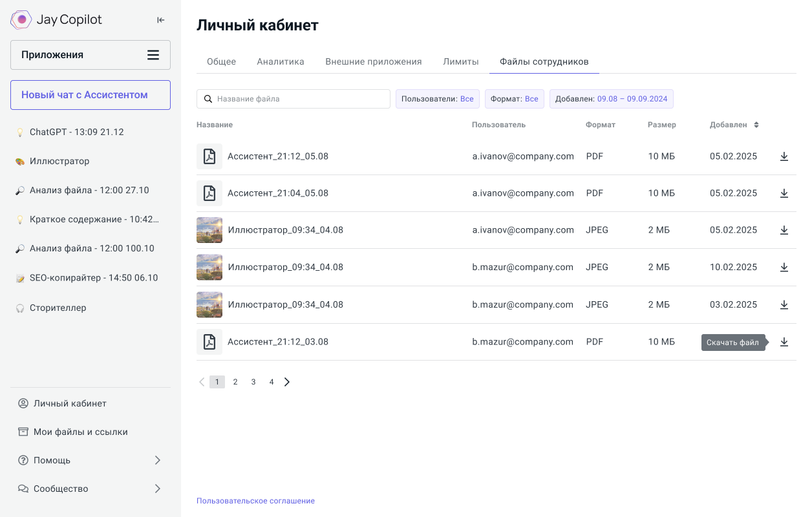Screen dimensions: 812x517
Task: Open the Пользователи filter dropdown
Action: click(437, 99)
